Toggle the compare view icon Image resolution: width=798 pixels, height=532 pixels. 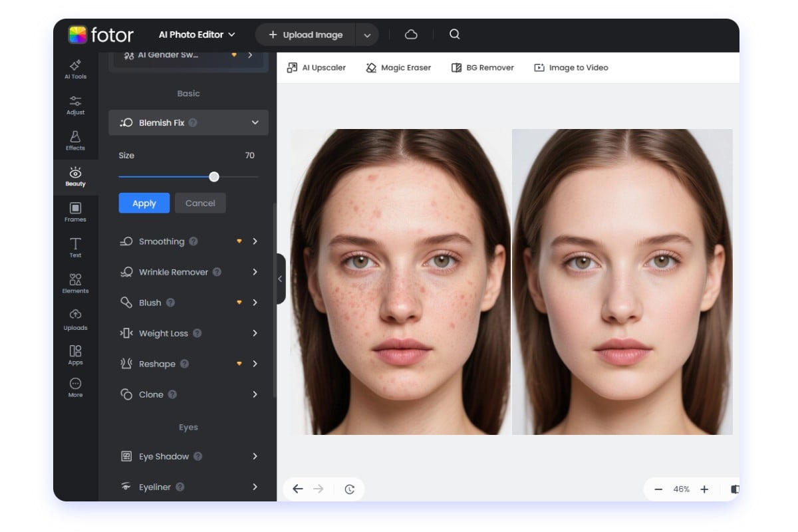point(734,489)
